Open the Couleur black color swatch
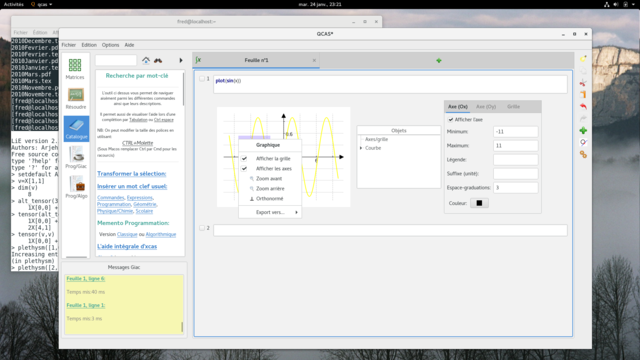Image resolution: width=640 pixels, height=360 pixels. 479,203
